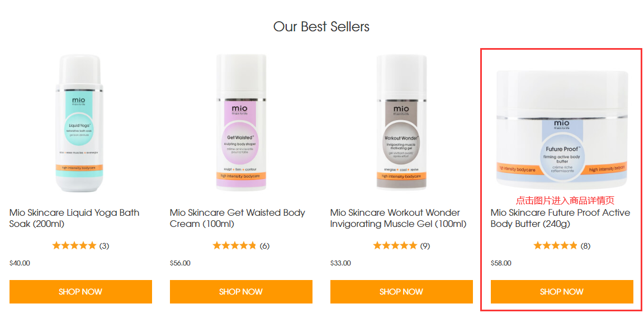Click the (3) review count

(105, 246)
